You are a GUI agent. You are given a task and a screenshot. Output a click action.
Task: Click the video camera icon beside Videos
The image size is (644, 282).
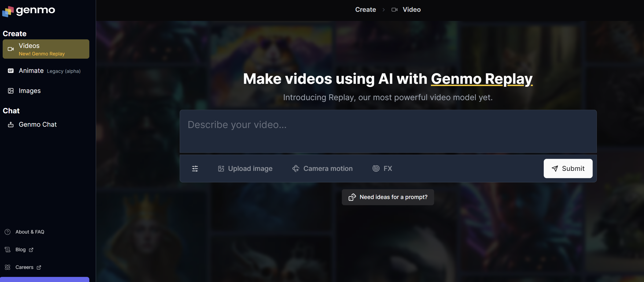(11, 49)
